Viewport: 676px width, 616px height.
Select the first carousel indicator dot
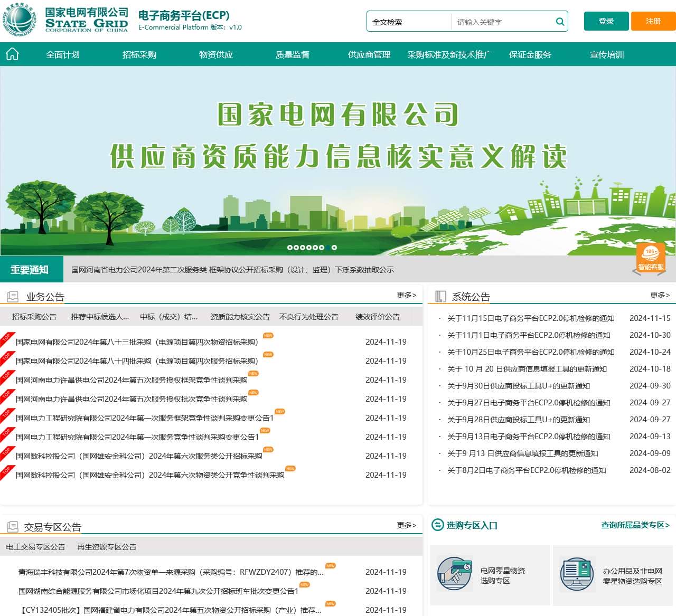pos(289,247)
